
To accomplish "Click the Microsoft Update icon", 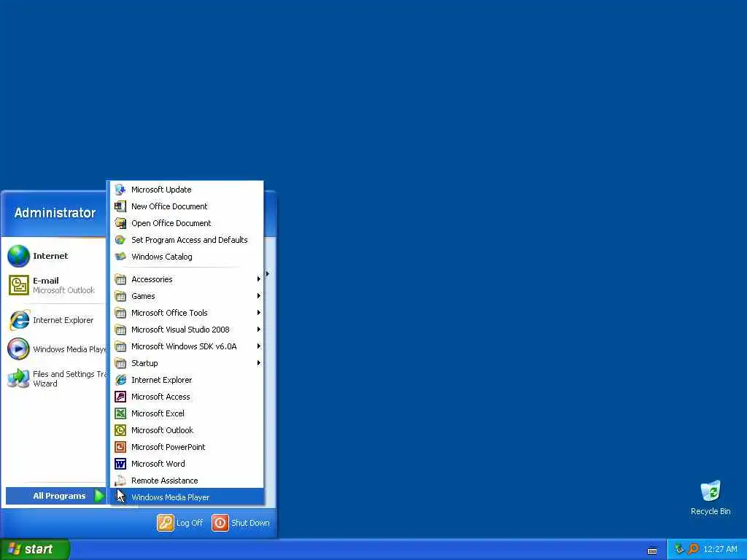I will coord(120,190).
